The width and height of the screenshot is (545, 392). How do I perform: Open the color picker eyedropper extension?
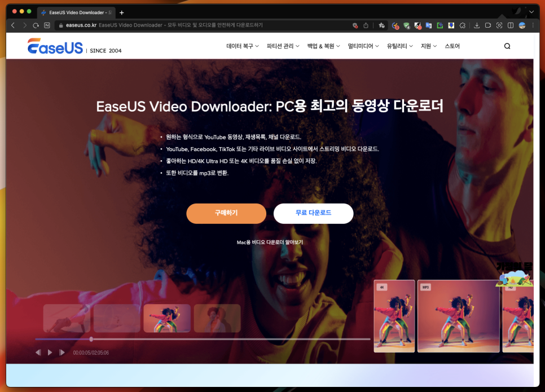coord(418,25)
